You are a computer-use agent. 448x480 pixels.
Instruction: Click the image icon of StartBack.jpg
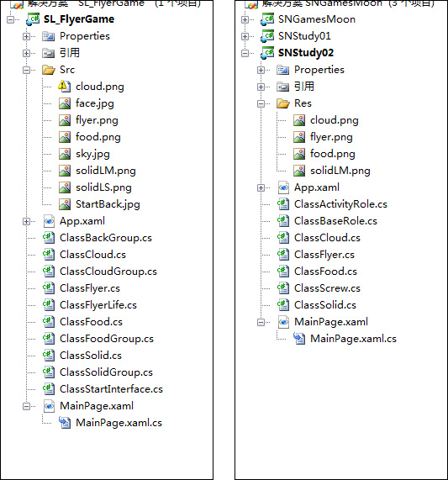65,204
